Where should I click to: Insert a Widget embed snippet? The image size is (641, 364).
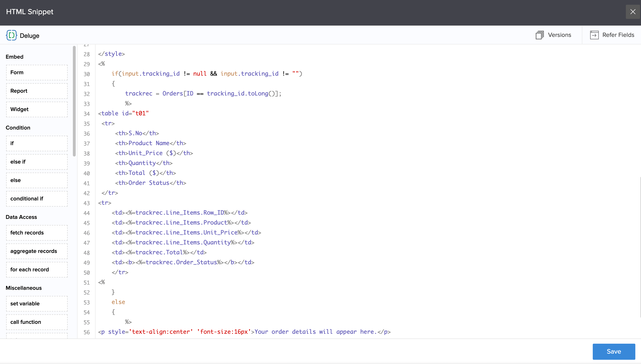tap(36, 109)
